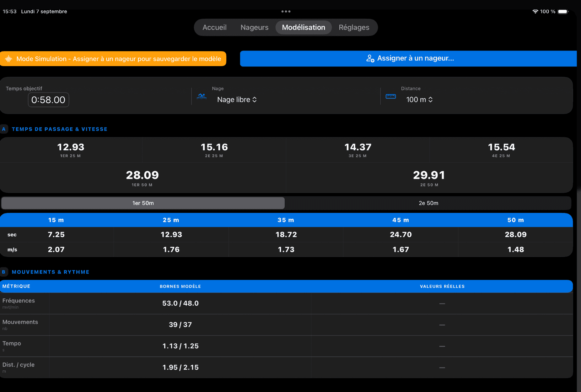Click the Mode Simulation orange banner text
The image size is (581, 392).
coord(119,59)
